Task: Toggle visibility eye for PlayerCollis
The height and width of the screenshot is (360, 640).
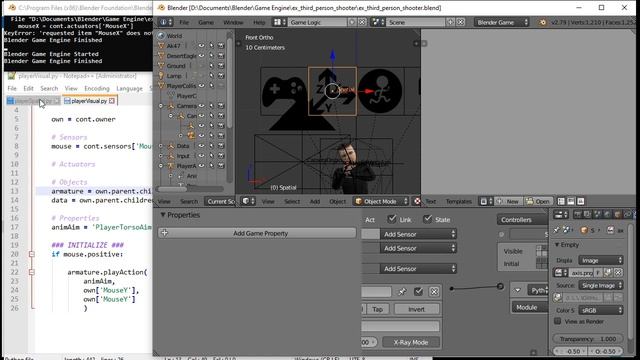Action: coord(202,86)
